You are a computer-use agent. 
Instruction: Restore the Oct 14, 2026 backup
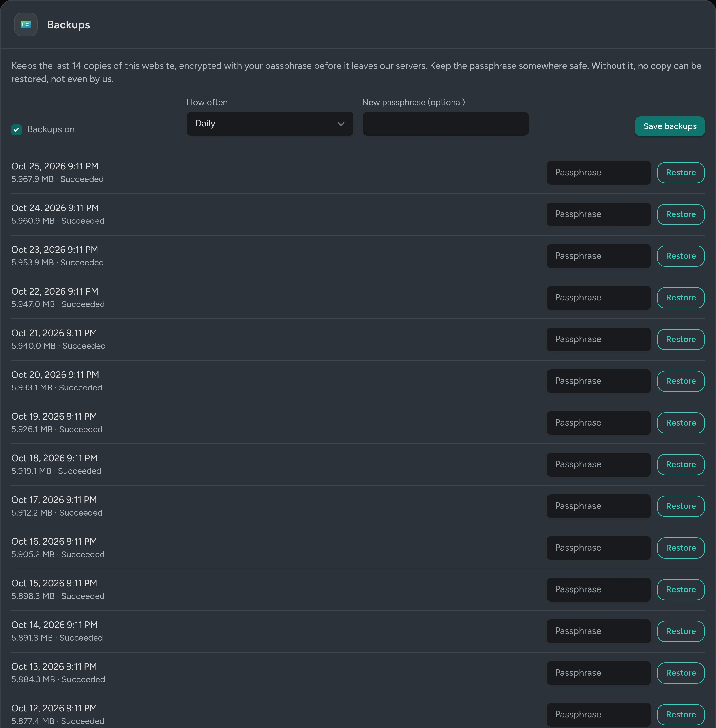[681, 632]
